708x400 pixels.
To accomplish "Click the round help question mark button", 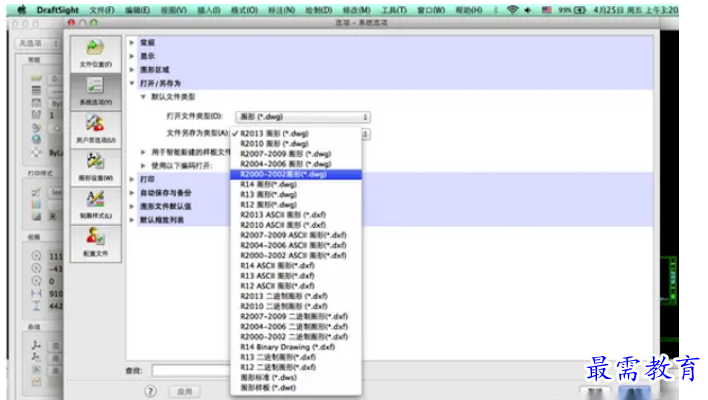I will coord(150,391).
